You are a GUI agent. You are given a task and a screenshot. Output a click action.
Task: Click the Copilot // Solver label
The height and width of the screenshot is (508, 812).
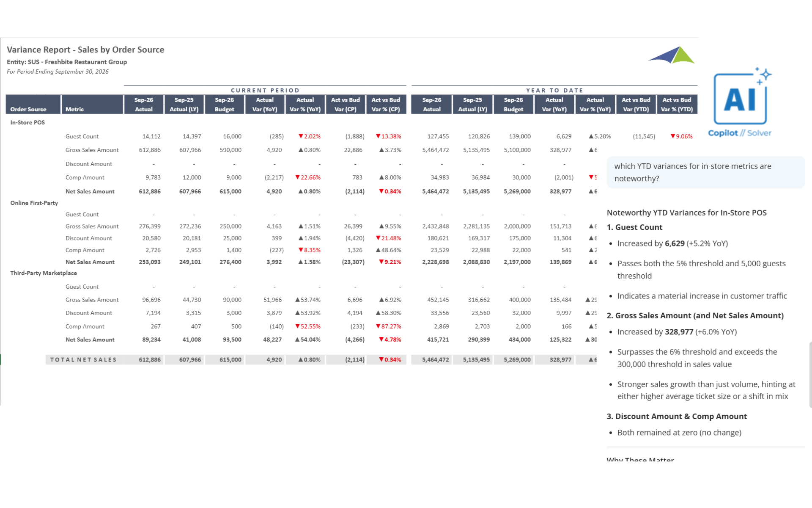(739, 133)
